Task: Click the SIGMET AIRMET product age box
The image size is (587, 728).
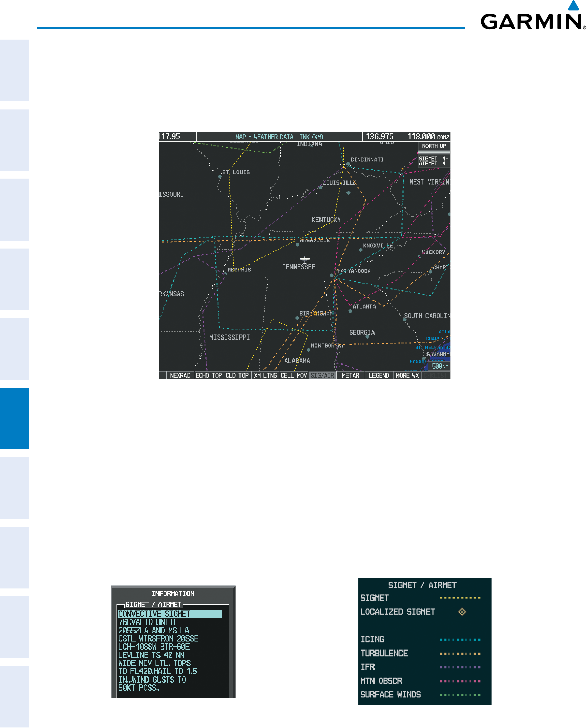Action: 434,161
